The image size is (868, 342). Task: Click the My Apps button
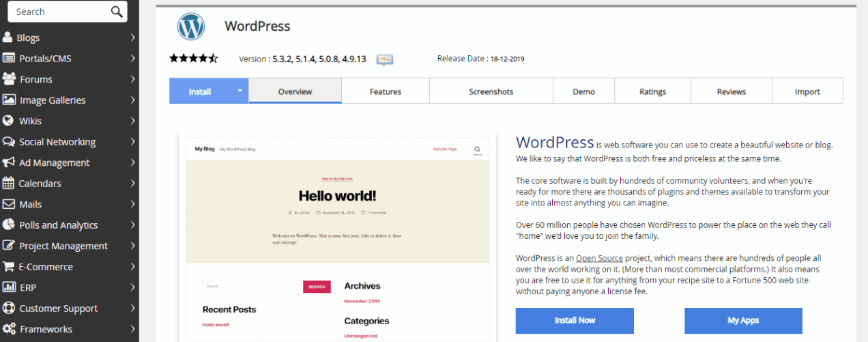pos(743,320)
